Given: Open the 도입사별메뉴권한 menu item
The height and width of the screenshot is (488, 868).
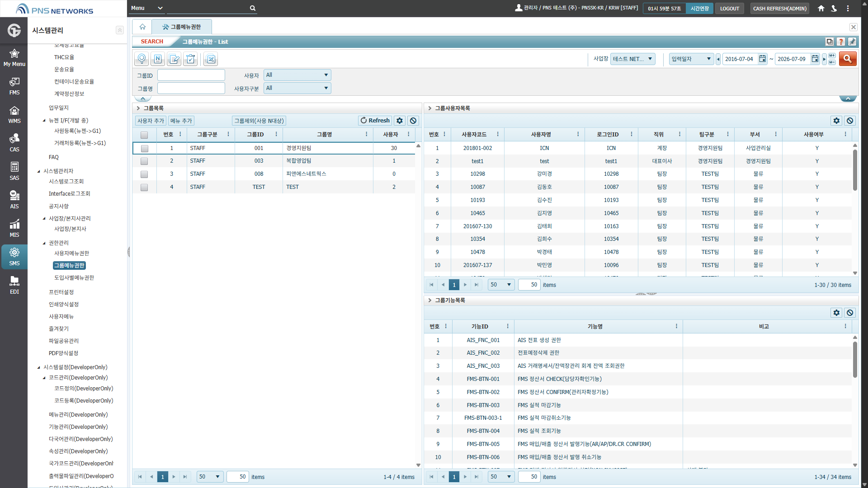Looking at the screenshot, I should click(74, 277).
